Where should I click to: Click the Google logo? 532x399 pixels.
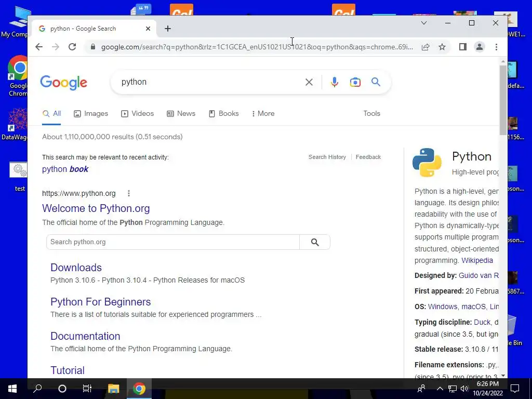click(64, 83)
